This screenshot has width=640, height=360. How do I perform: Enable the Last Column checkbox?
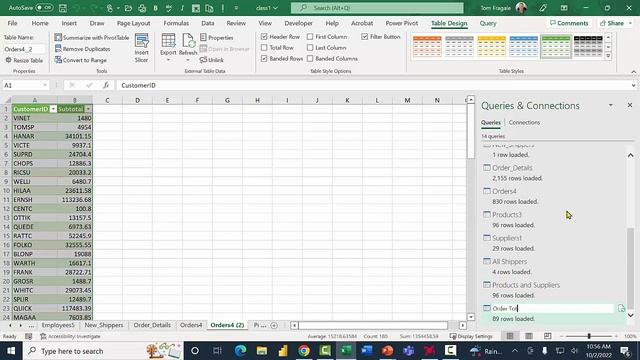coord(310,48)
